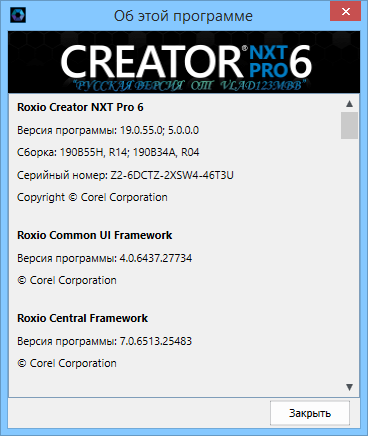Click the scrollbar down arrow
Screen dimensions: 368x436
[x=349, y=387]
